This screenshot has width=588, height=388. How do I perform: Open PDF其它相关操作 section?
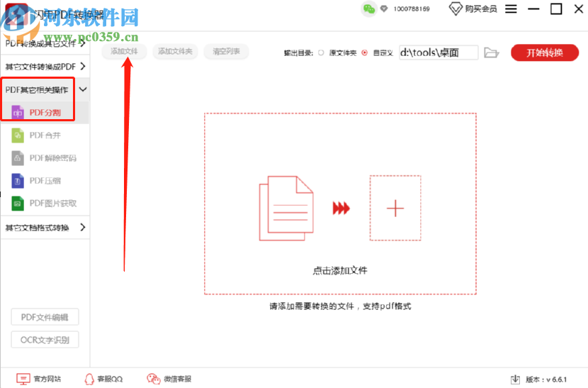coord(45,89)
